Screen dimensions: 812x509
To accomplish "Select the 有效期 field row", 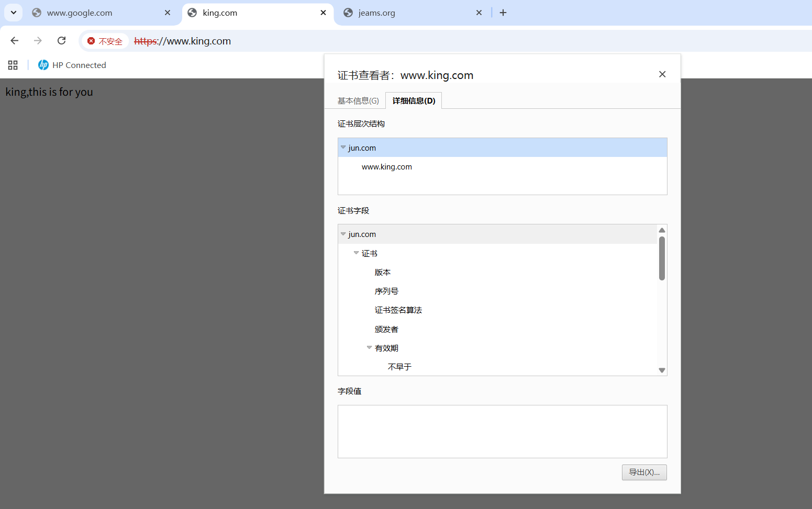I will click(x=497, y=348).
